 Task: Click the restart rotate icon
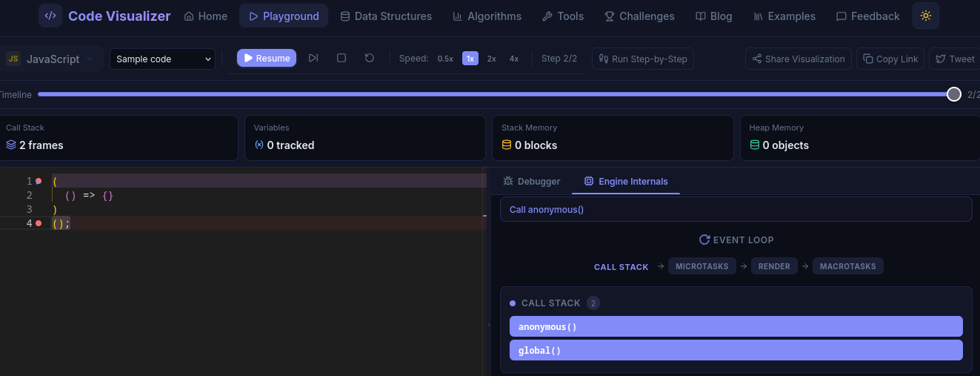tap(370, 58)
